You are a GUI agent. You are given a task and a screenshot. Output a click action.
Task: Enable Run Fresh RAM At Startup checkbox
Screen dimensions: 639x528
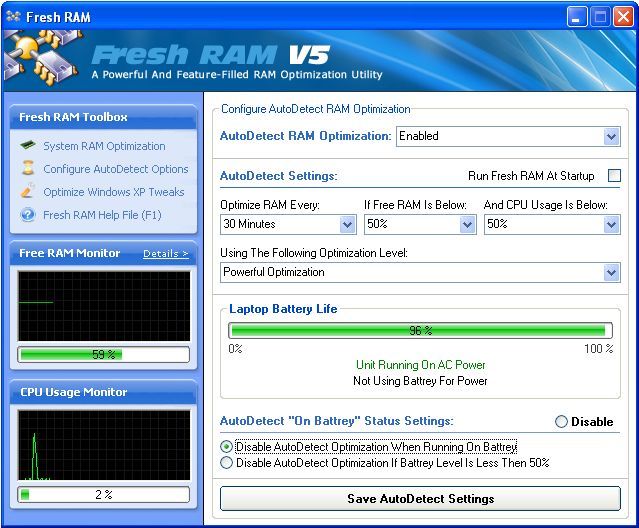point(614,176)
